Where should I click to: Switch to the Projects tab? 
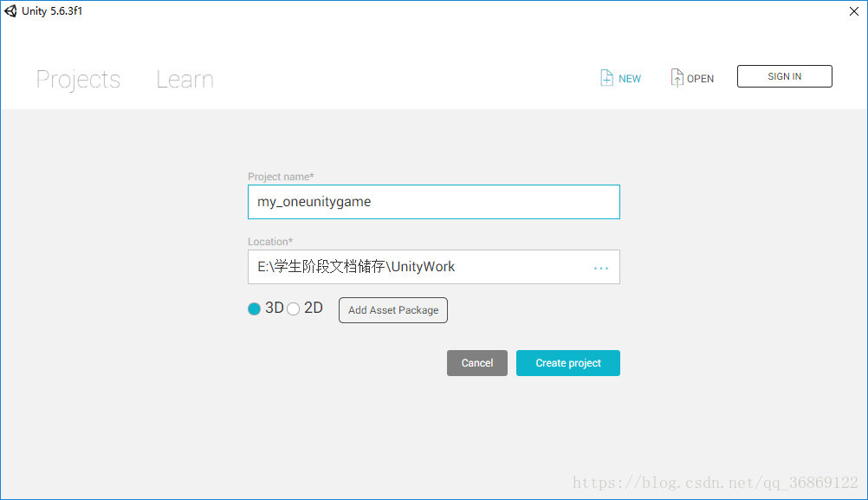(x=78, y=79)
